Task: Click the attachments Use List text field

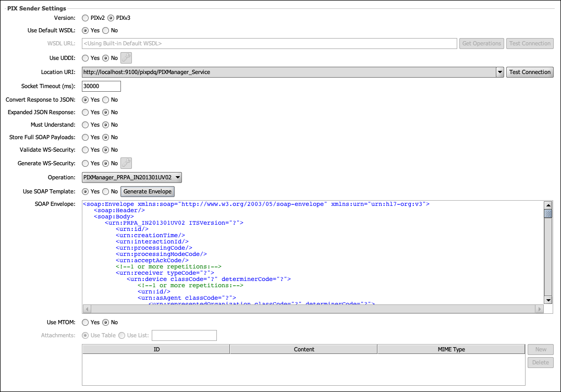Action: pyautogui.click(x=184, y=336)
